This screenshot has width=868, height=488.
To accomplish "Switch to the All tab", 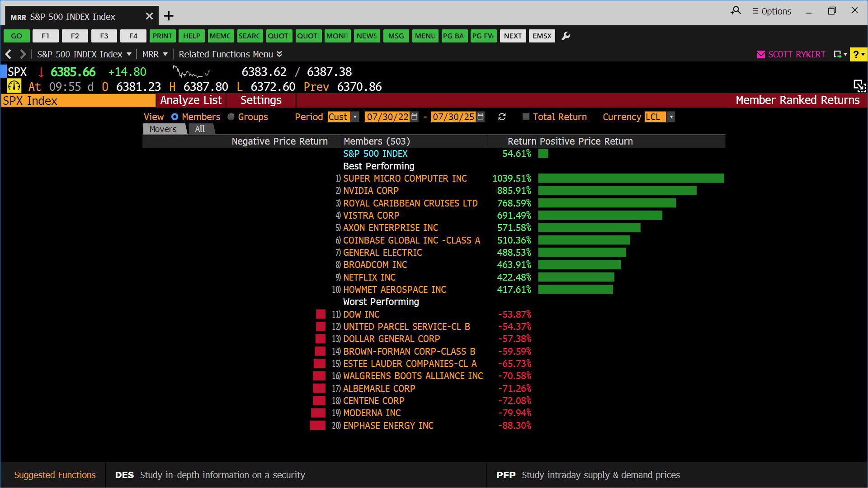I will point(200,129).
